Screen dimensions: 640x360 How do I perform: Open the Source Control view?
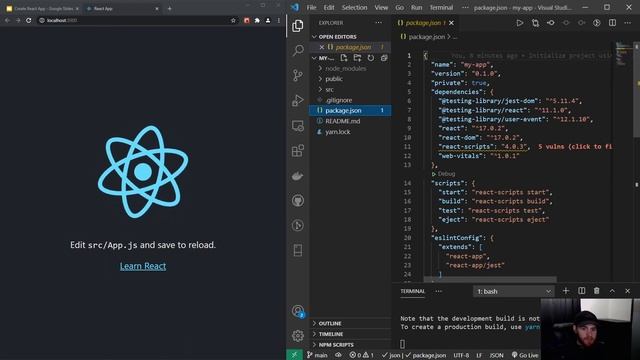[298, 76]
